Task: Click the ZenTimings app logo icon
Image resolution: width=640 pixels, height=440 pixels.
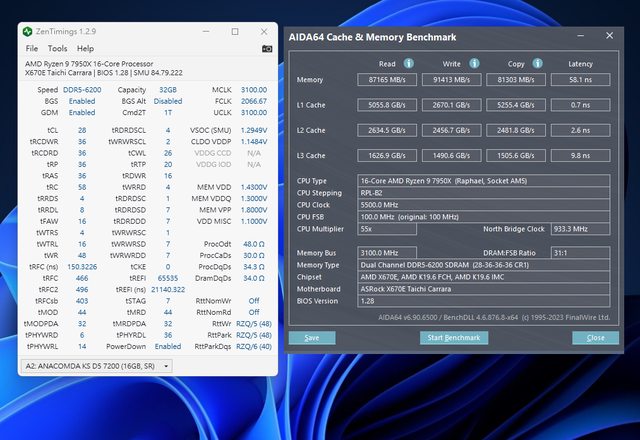Action: point(27,31)
